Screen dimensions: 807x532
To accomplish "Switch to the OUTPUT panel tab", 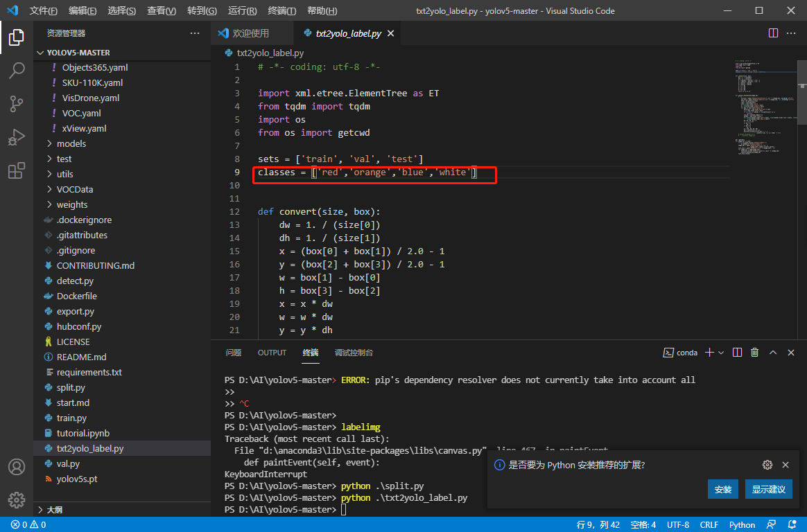I will click(x=272, y=353).
